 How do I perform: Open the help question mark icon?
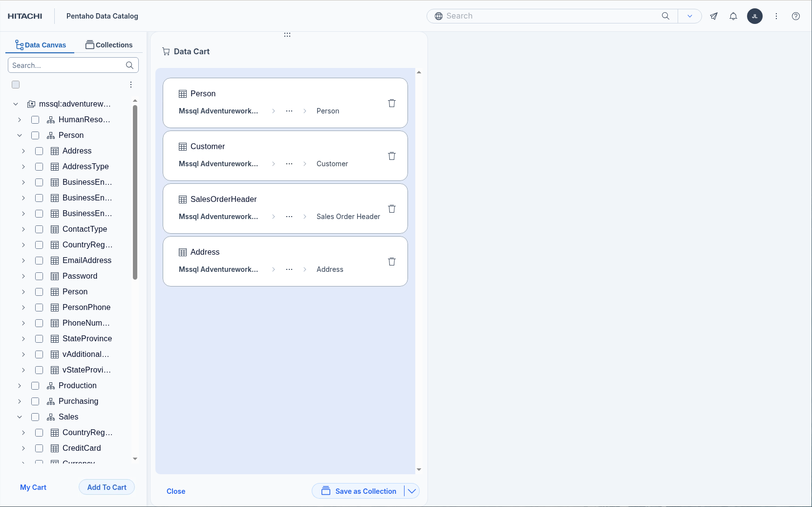pos(795,16)
